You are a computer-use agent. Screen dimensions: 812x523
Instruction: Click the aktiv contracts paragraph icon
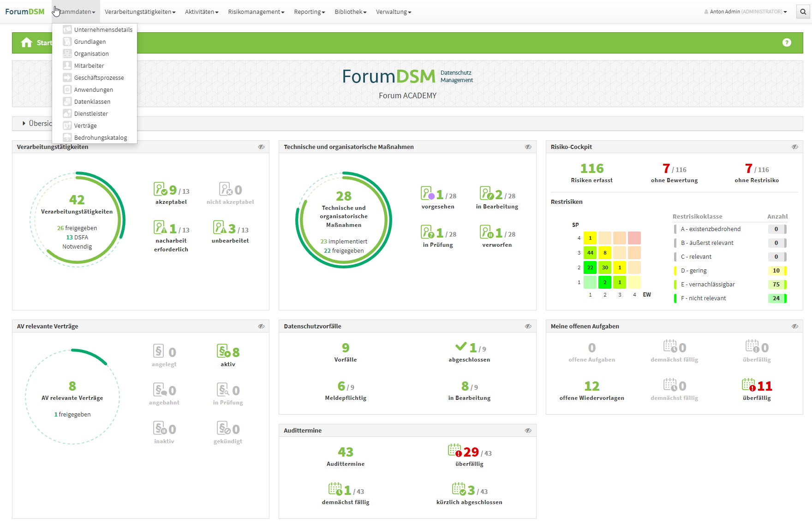[x=224, y=351]
